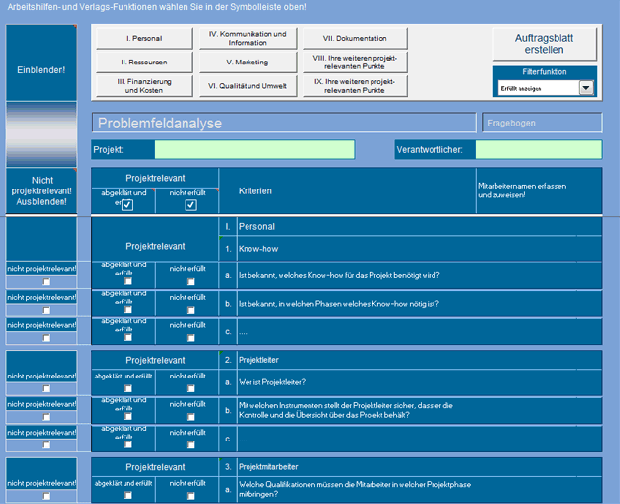Uncheck header 'abgeklärt und erfüllt' checkbox

click(x=127, y=205)
